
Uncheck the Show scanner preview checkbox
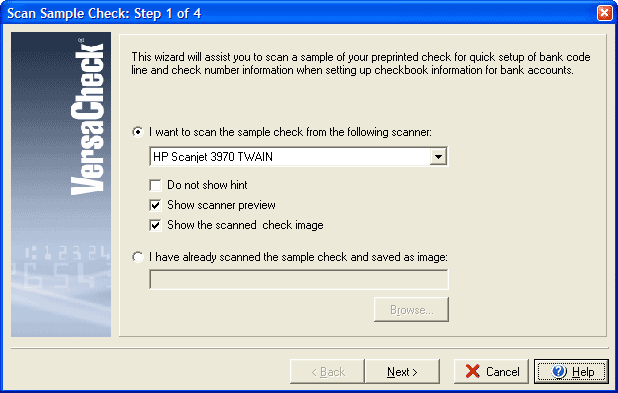pyautogui.click(x=155, y=205)
